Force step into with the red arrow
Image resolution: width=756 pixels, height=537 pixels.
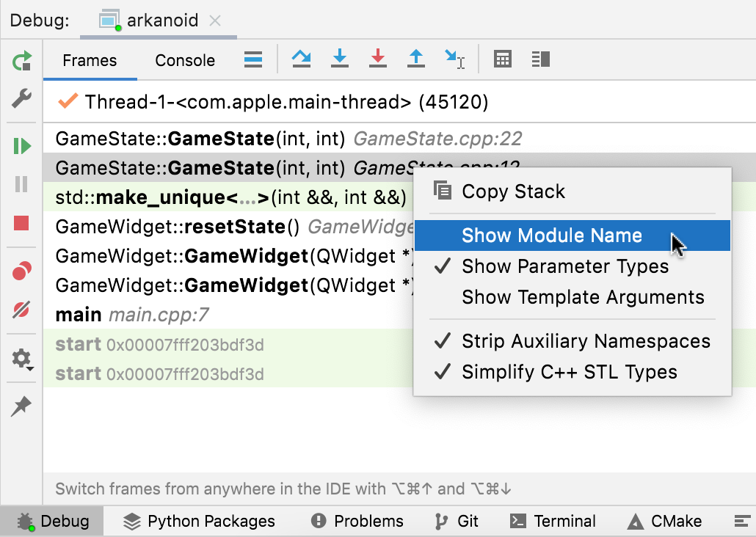(377, 59)
